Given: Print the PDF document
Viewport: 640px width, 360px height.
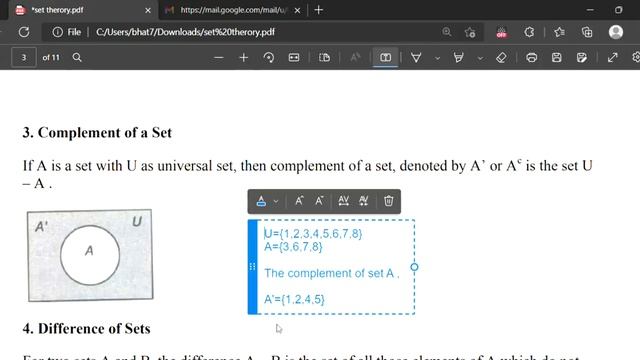Looking at the screenshot, I should 531,58.
